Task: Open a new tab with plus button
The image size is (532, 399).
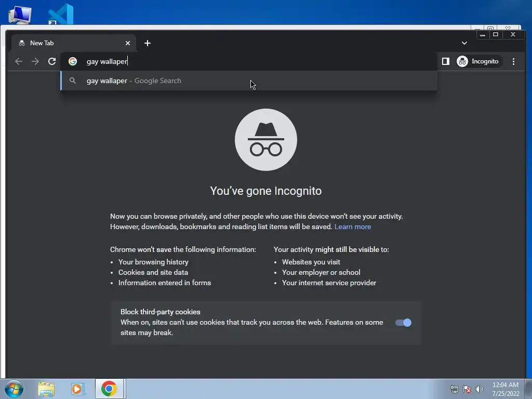Action: coord(147,43)
